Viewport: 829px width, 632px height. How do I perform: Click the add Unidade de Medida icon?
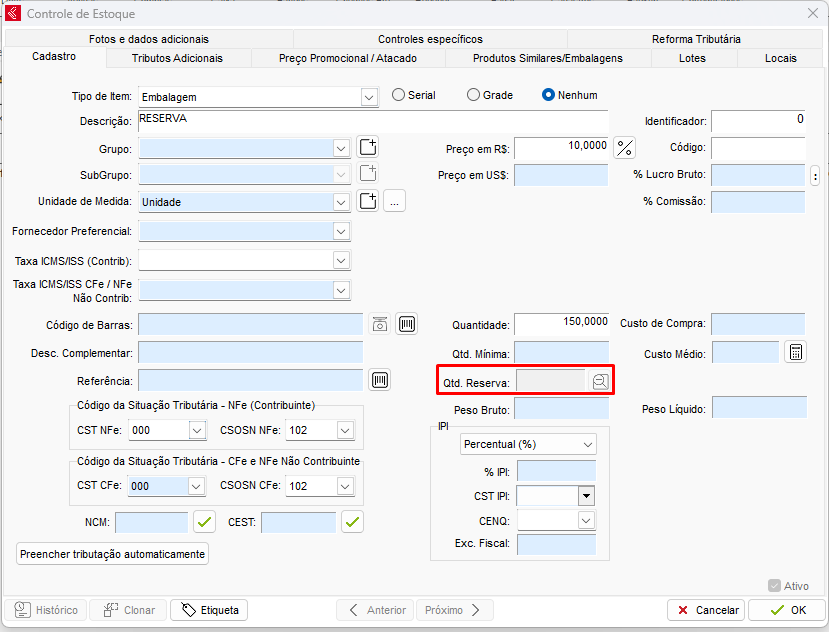368,201
